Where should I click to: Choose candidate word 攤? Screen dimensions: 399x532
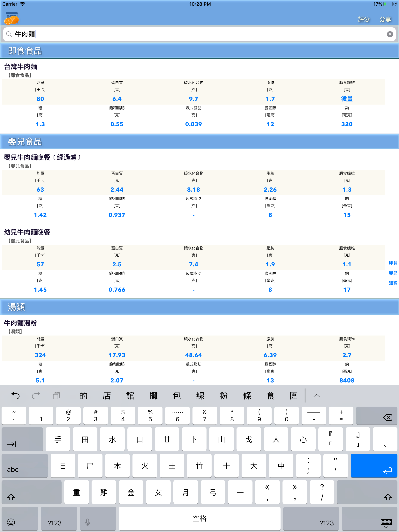point(153,395)
